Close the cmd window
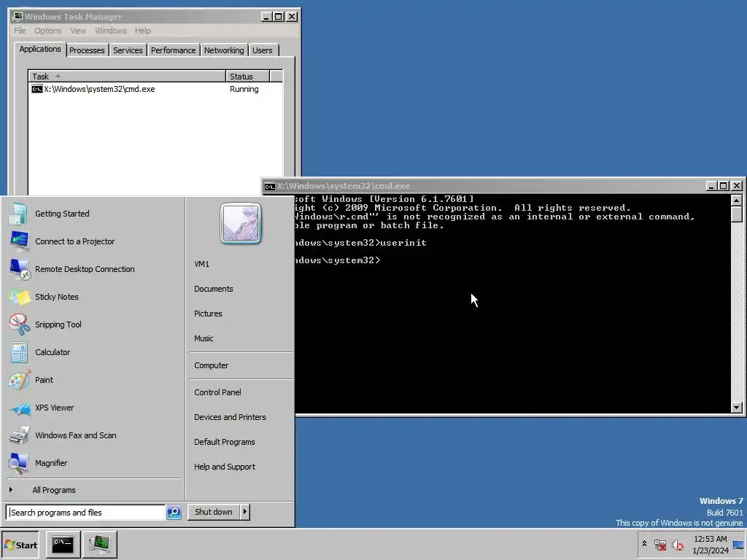Screen dimensions: 747x560 737,186
